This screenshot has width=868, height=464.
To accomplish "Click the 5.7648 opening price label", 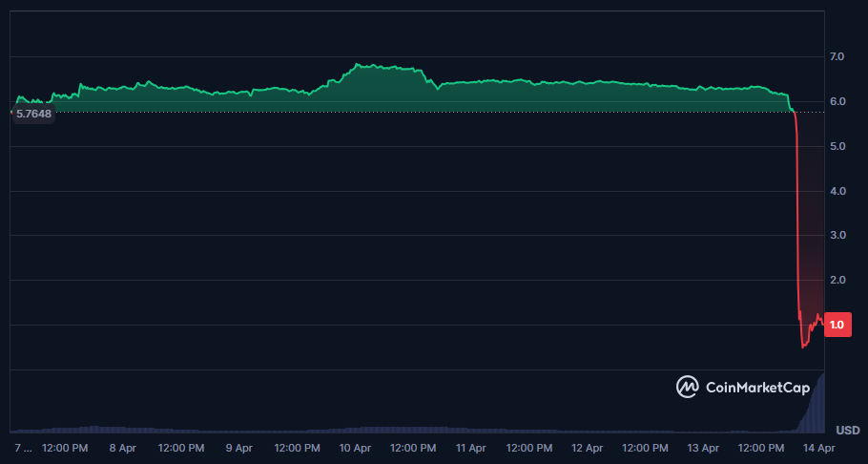I will (x=33, y=114).
